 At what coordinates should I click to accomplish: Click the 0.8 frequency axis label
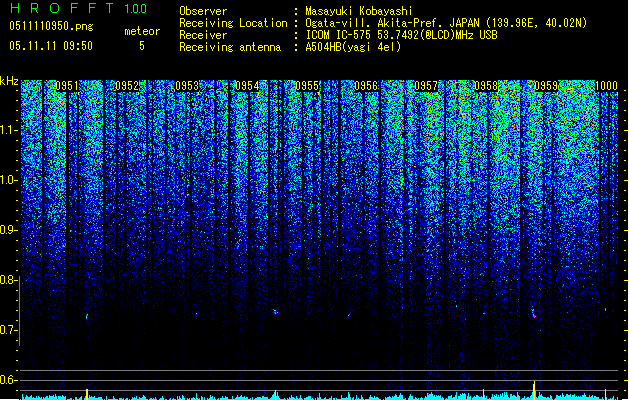(x=9, y=280)
